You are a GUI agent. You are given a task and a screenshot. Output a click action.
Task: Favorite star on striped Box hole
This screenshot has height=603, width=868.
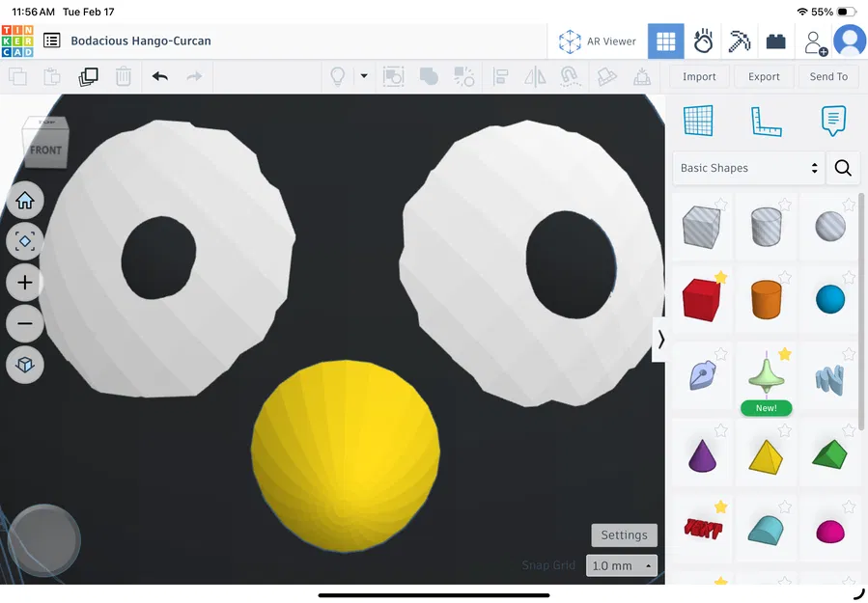[720, 205]
